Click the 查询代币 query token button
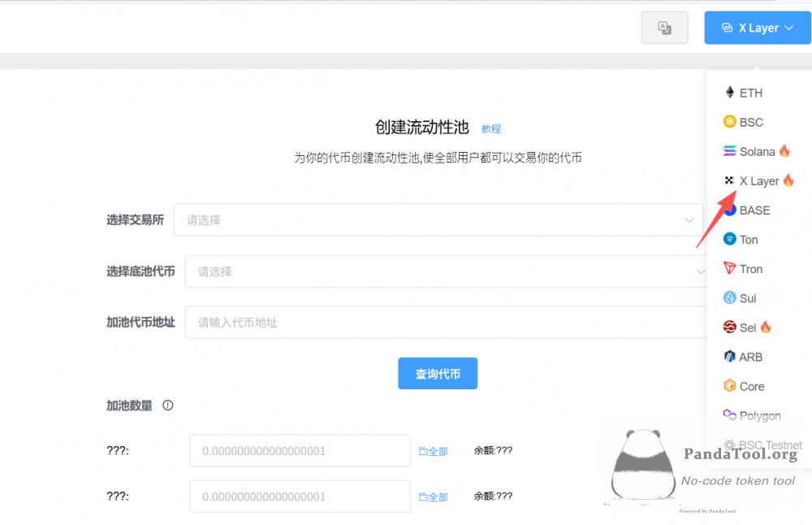812x525 pixels. click(x=438, y=373)
